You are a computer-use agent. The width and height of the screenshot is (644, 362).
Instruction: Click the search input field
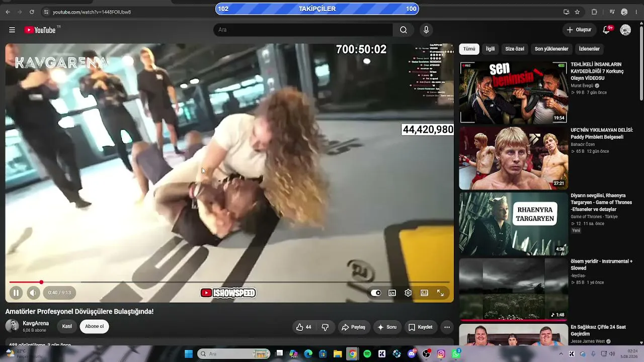303,30
